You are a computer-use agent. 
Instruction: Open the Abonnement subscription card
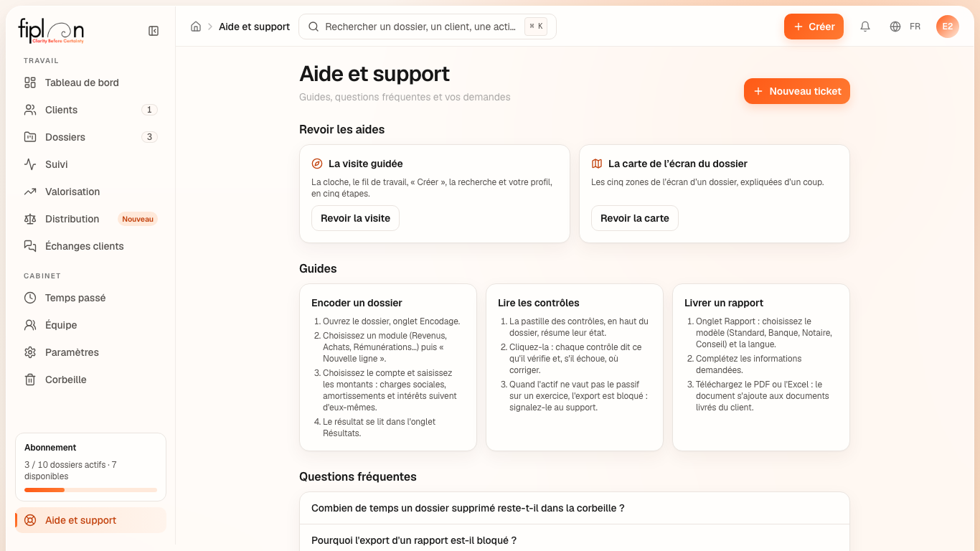tap(90, 467)
